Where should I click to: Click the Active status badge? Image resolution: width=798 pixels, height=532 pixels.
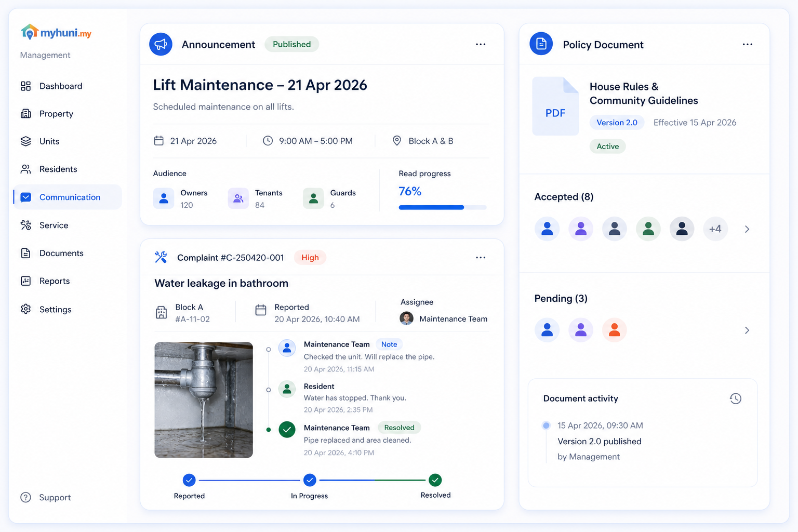[607, 147]
